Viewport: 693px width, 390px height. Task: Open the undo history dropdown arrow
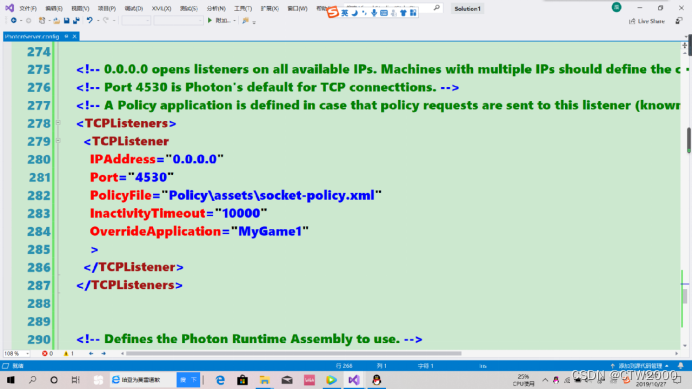click(x=97, y=20)
